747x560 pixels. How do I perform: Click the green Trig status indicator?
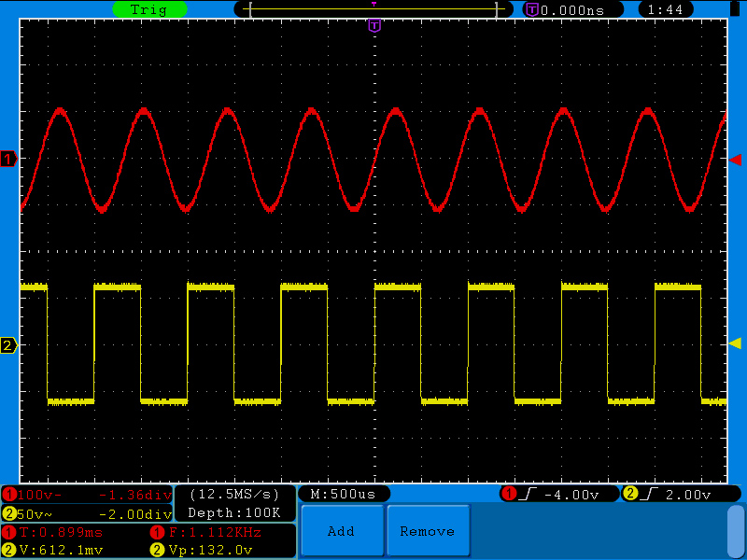149,9
